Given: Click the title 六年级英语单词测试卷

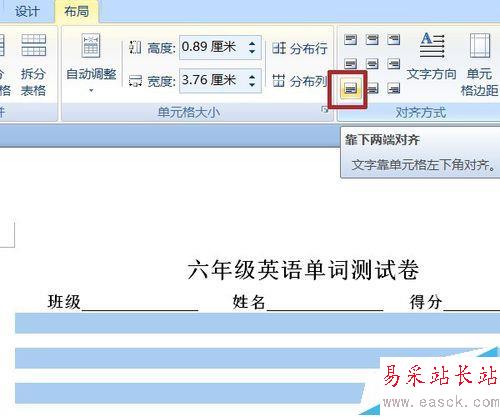Looking at the screenshot, I should click(303, 270).
